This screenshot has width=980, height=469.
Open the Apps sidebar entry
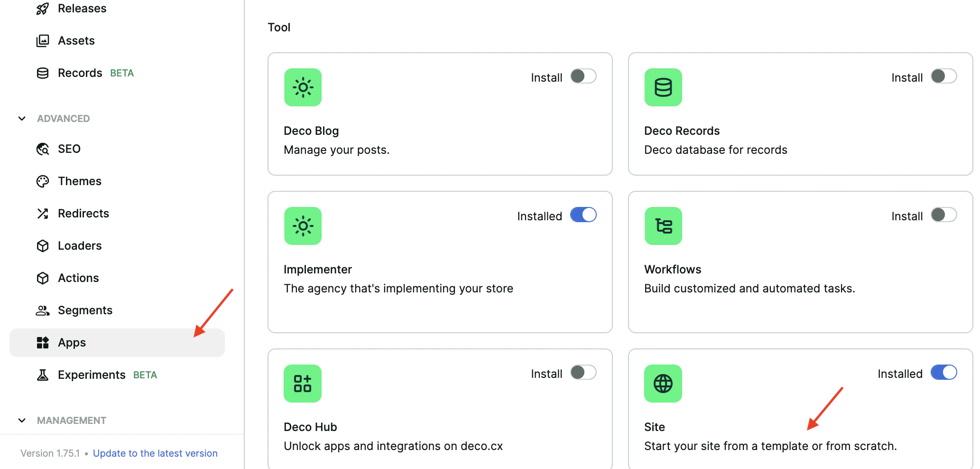click(71, 342)
